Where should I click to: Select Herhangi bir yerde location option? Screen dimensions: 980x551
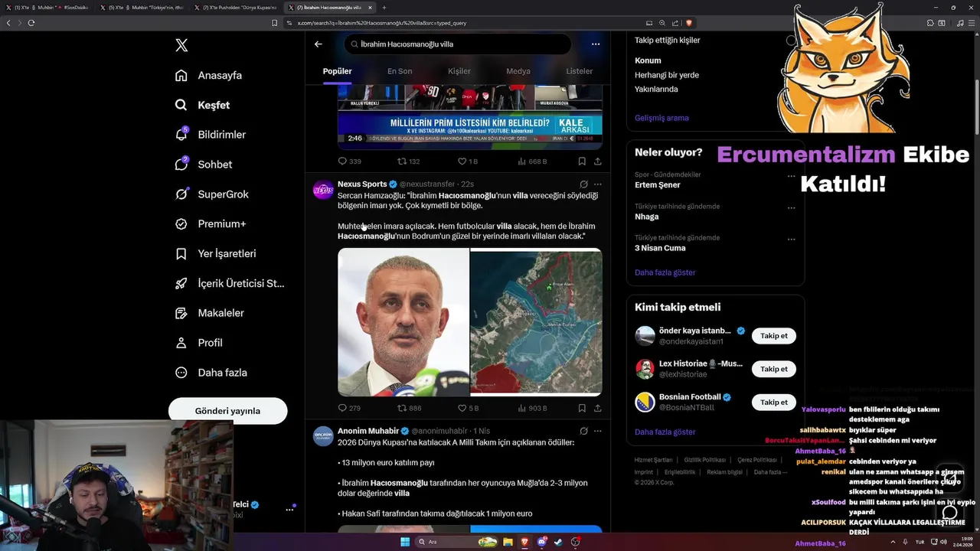click(x=667, y=75)
